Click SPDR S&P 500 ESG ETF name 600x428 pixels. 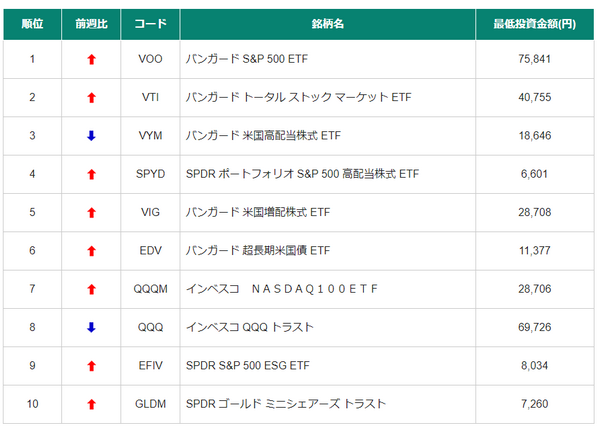click(x=244, y=366)
